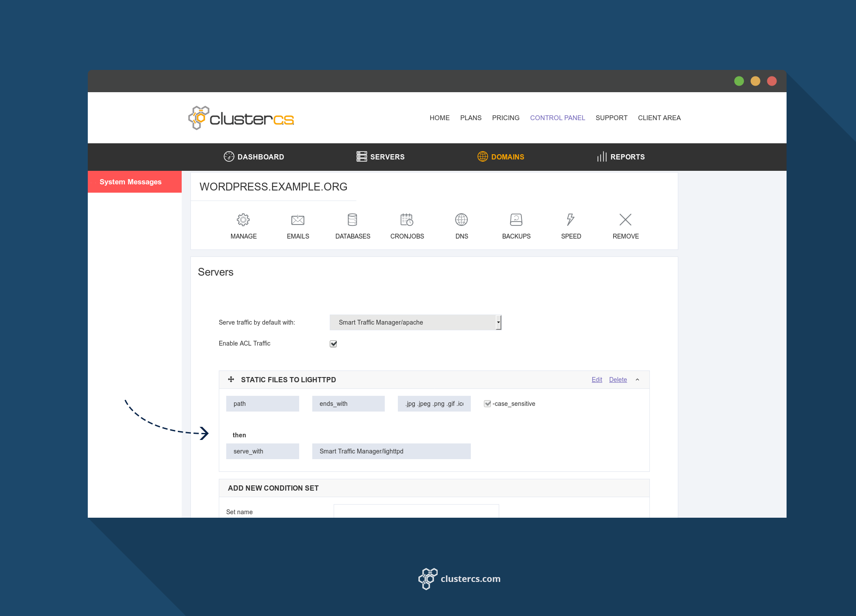
Task: Click the Edit link for the condition set
Action: (x=597, y=380)
